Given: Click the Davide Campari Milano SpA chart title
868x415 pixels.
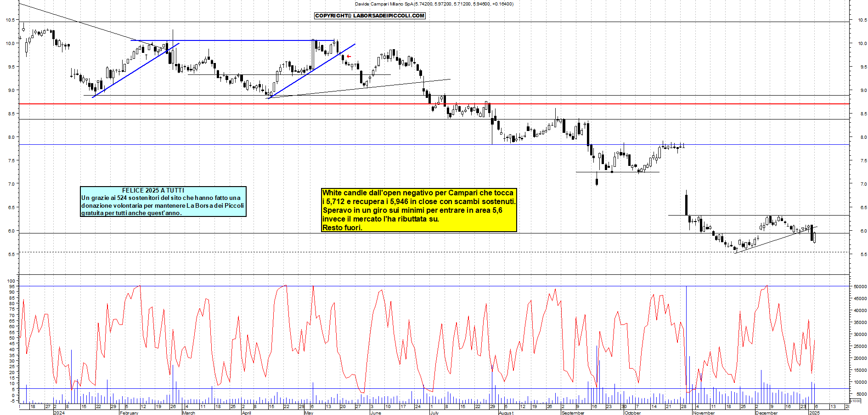Looking at the screenshot, I should click(434, 4).
